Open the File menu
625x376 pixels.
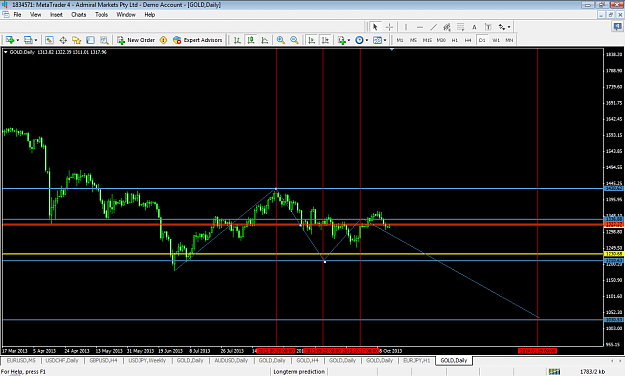pyautogui.click(x=18, y=15)
